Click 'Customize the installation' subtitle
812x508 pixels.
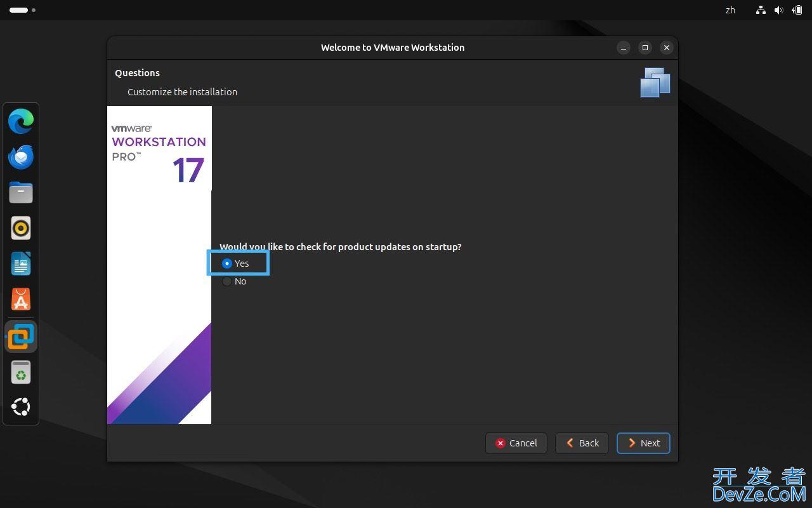pos(182,92)
